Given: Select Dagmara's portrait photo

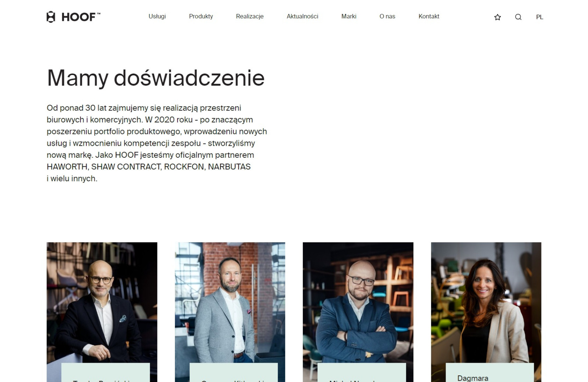Looking at the screenshot, I should point(486,302).
